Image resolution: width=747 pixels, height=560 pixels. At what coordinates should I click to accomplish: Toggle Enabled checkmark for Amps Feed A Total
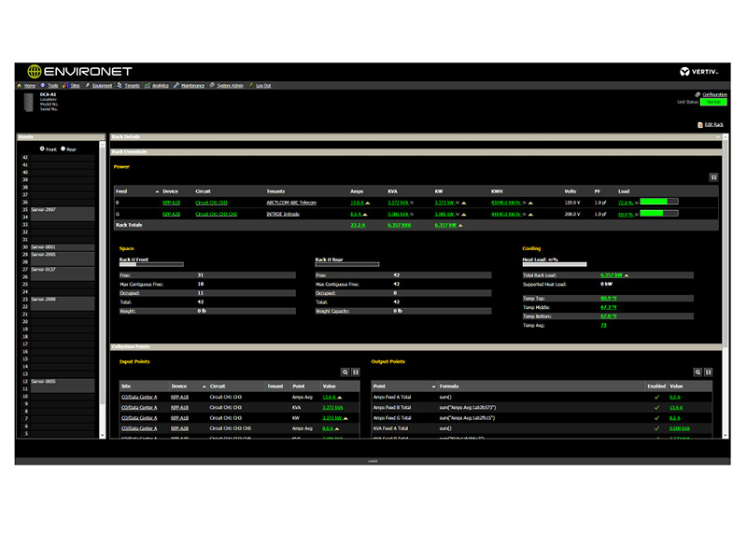coord(656,397)
